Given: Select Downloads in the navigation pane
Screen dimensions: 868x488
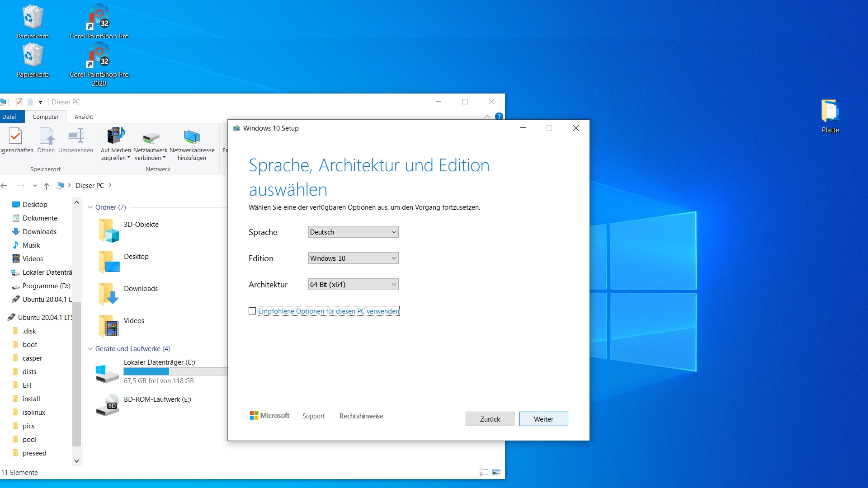Looking at the screenshot, I should point(40,232).
